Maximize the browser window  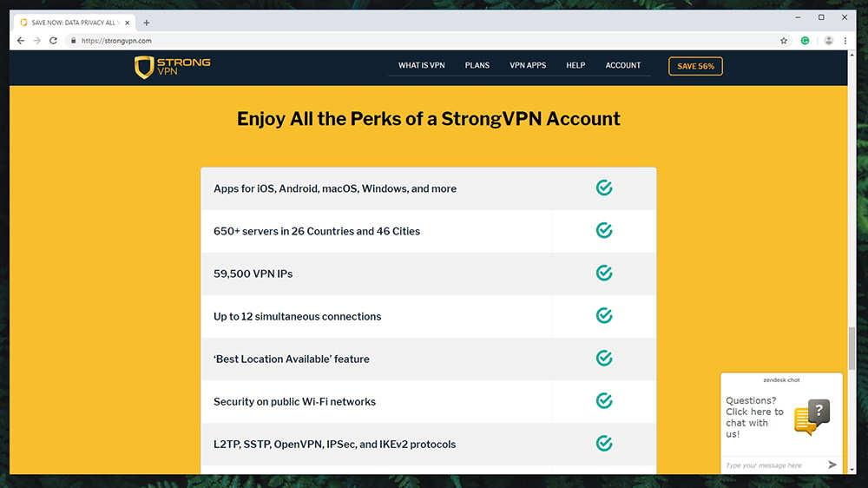(x=821, y=17)
